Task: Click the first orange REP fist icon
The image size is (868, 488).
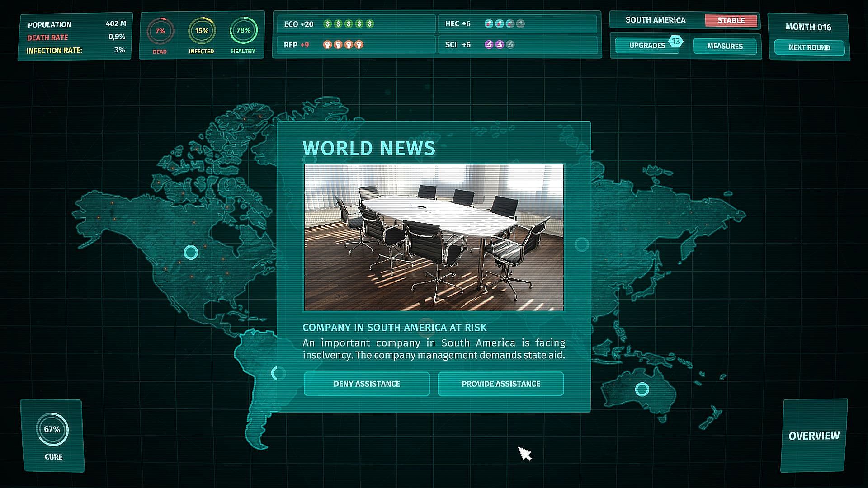Action: click(x=327, y=45)
